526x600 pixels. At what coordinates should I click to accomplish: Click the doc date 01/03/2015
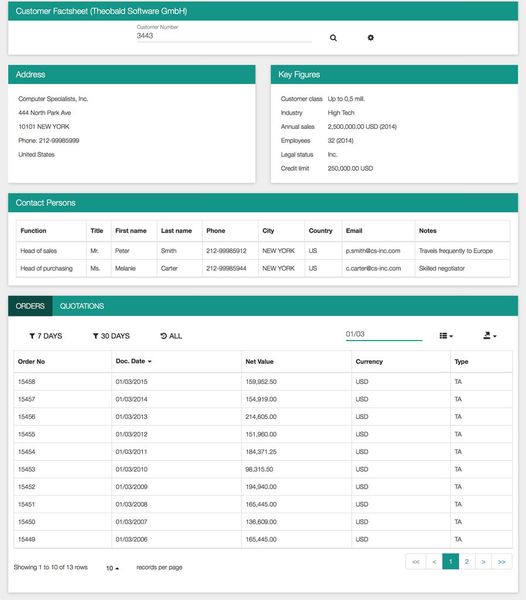pos(131,382)
